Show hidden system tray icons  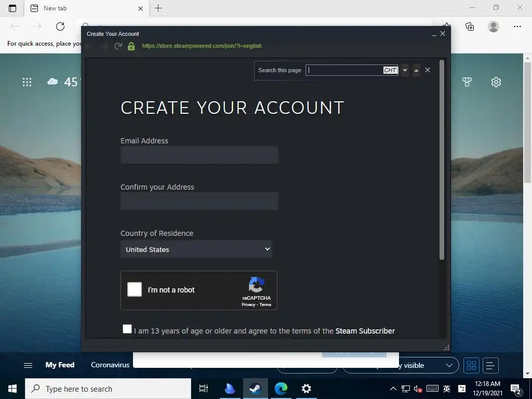(x=393, y=389)
